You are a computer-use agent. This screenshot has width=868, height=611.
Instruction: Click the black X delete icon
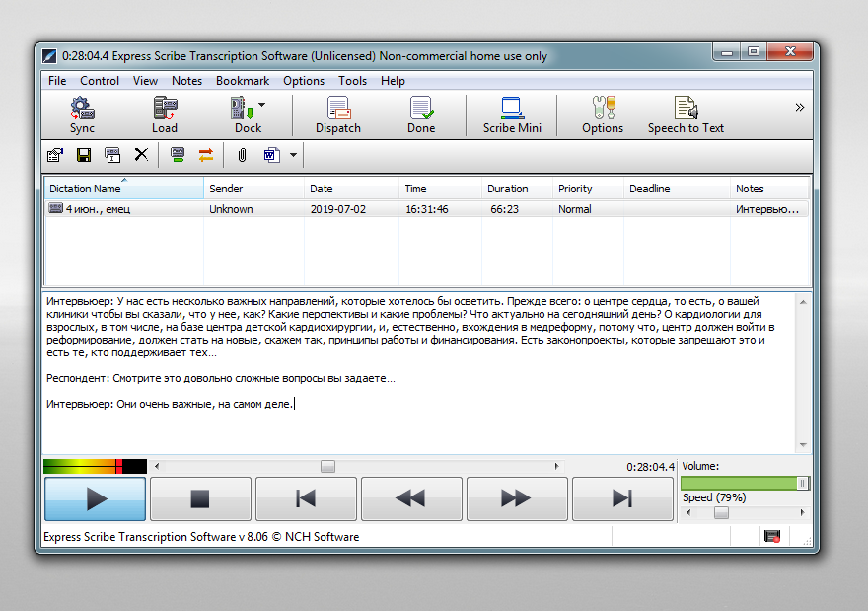tap(142, 155)
